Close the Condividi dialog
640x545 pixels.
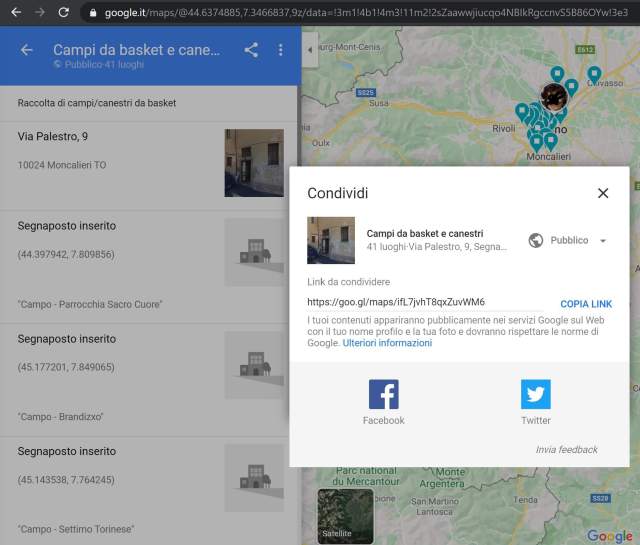[603, 193]
